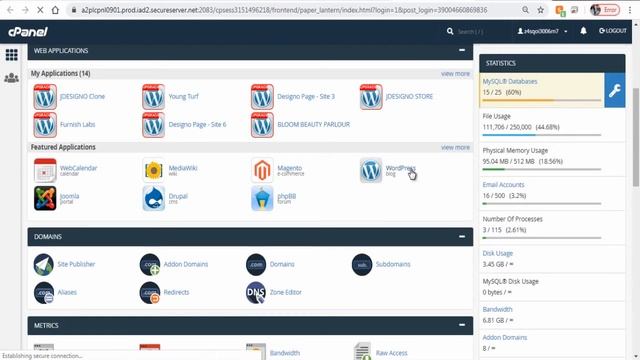Screen dimensions: 640x360
Task: Open the Bandwidth statistics link
Action: pos(497,309)
